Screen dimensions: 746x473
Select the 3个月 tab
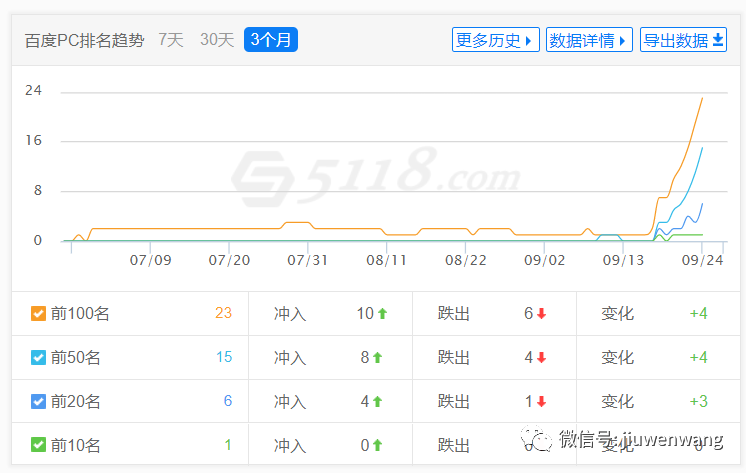(x=271, y=40)
